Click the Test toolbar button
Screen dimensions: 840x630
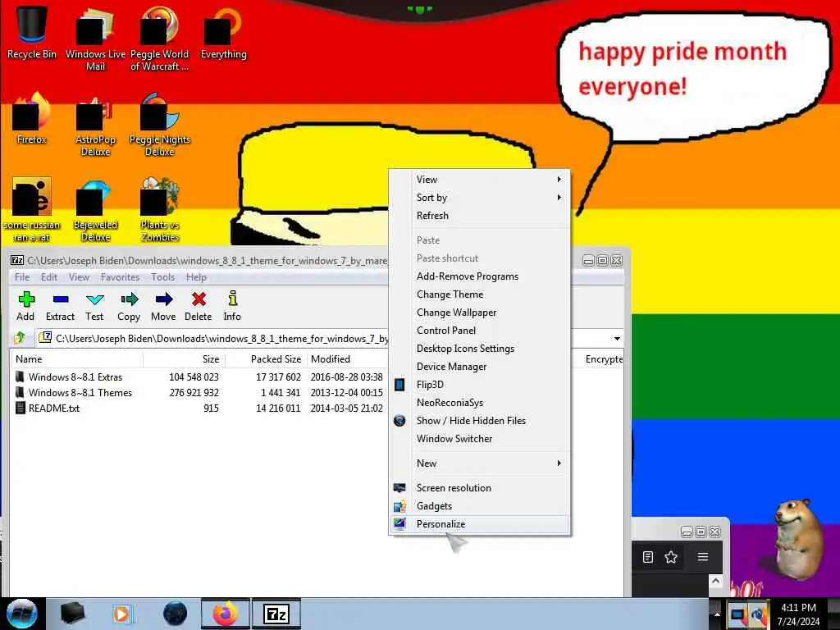(94, 307)
